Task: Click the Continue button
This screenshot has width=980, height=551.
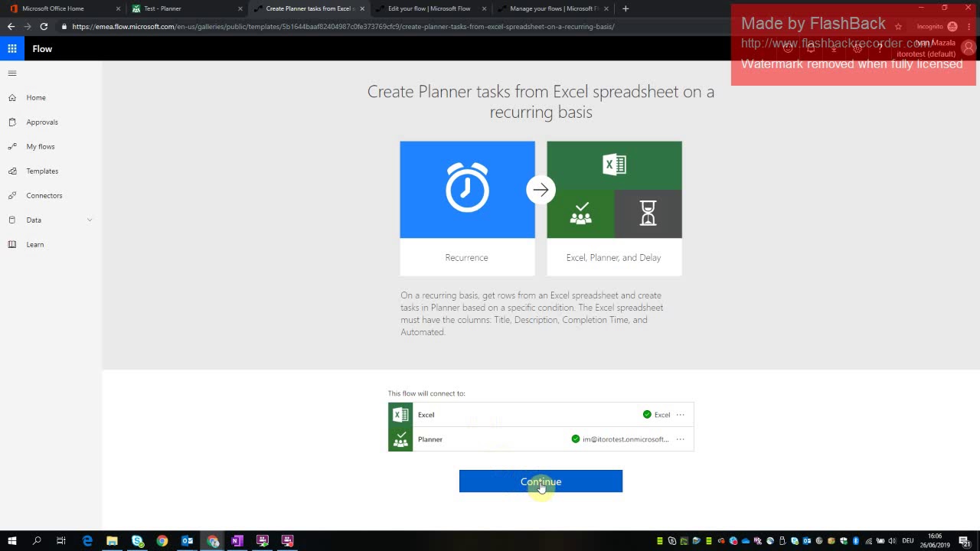Action: coord(541,481)
